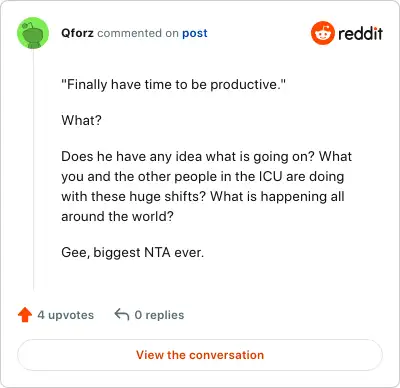Click the quoted 'Finally have time' line
This screenshot has width=400, height=388.
click(x=174, y=84)
